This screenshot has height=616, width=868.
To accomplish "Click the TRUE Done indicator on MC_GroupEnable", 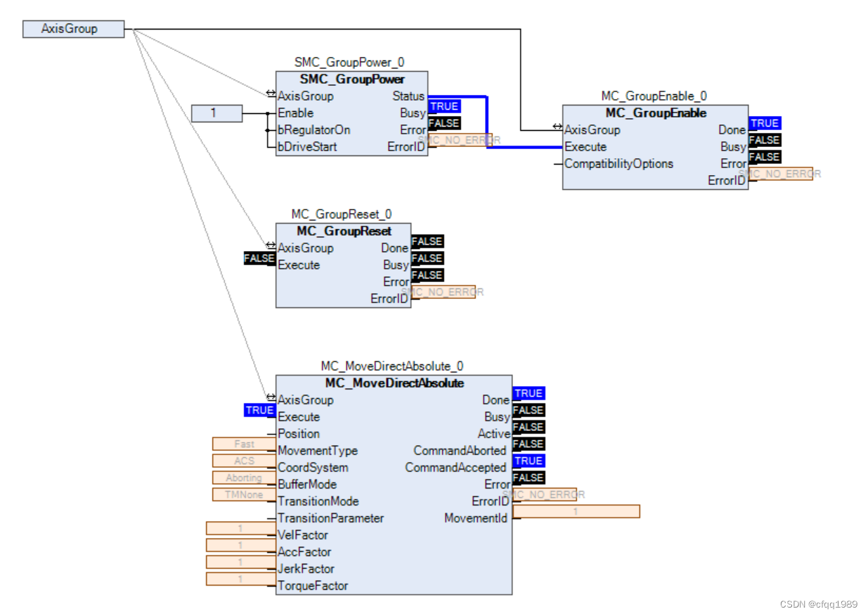I will click(x=764, y=123).
